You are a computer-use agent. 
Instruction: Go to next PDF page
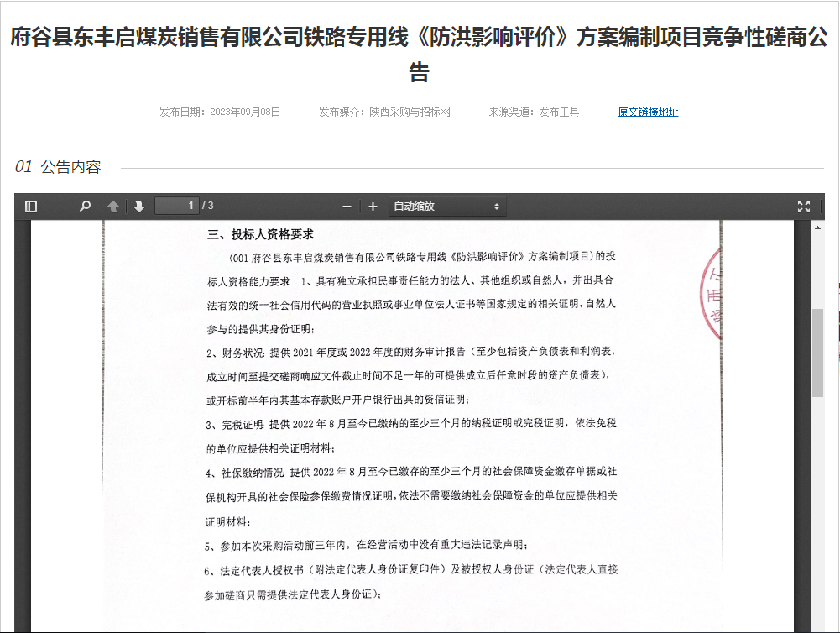[139, 207]
